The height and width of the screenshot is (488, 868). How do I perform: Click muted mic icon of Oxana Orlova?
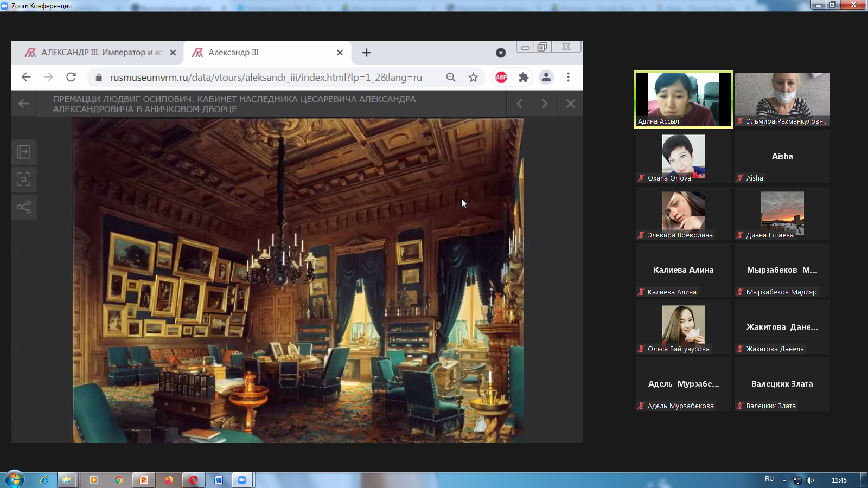(x=641, y=178)
